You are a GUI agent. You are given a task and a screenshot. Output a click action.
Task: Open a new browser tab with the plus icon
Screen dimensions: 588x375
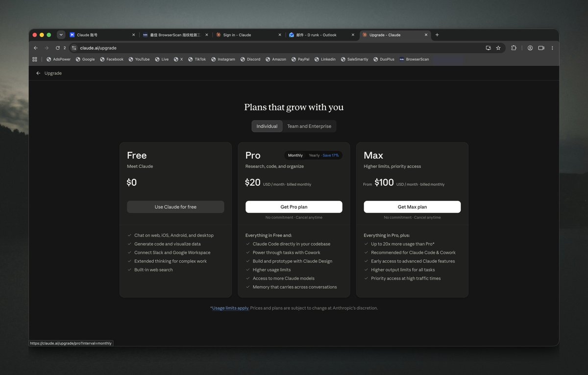click(437, 35)
